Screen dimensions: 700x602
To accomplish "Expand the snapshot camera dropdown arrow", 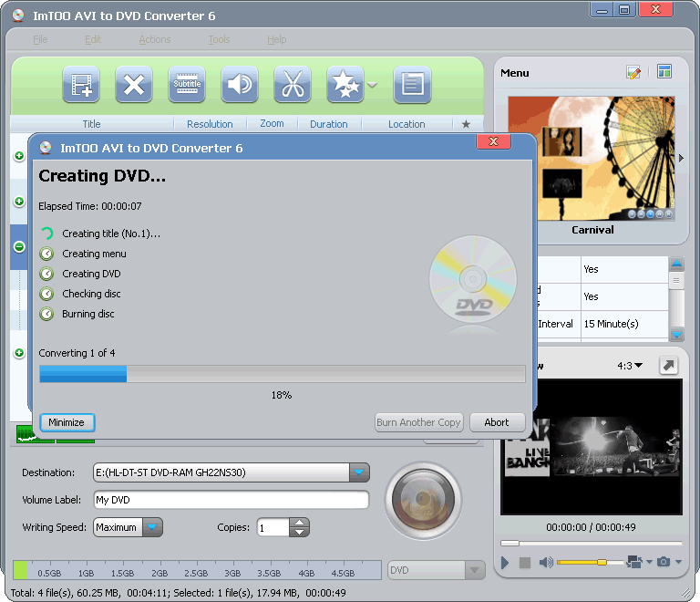I will [x=678, y=562].
